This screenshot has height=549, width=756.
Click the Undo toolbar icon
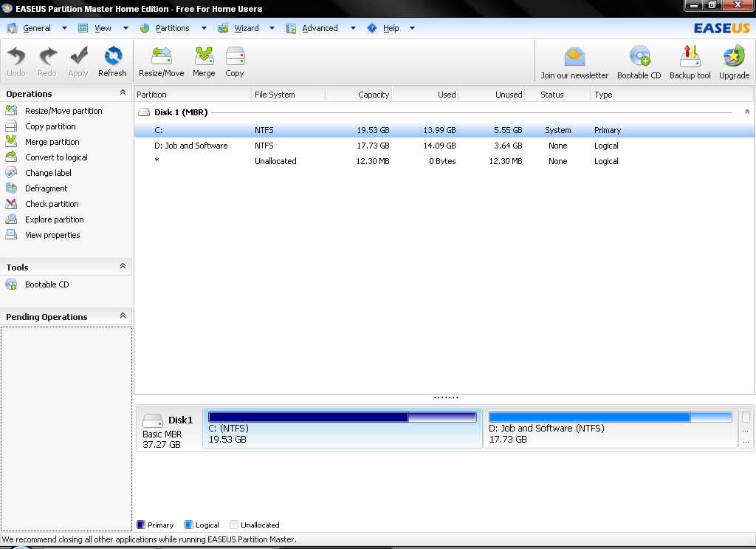[x=16, y=56]
